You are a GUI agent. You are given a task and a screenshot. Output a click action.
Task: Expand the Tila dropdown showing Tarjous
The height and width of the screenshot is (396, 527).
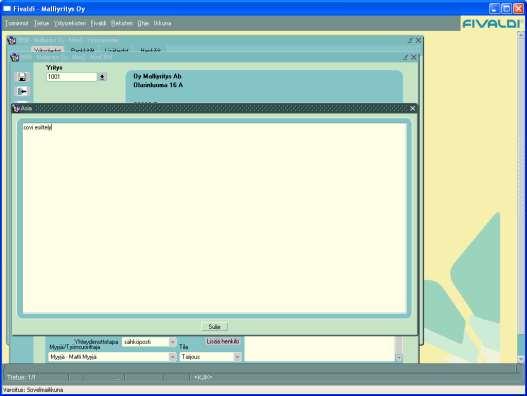coord(237,357)
